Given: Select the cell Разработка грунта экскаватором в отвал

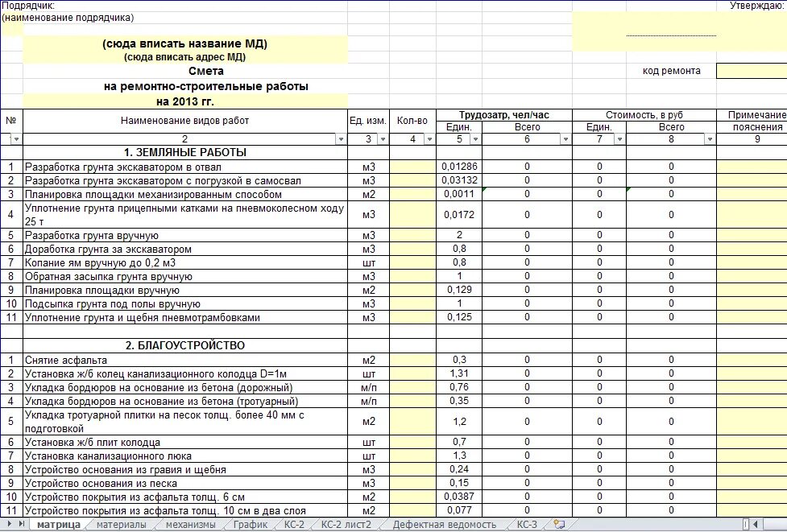Looking at the screenshot, I should point(185,167).
